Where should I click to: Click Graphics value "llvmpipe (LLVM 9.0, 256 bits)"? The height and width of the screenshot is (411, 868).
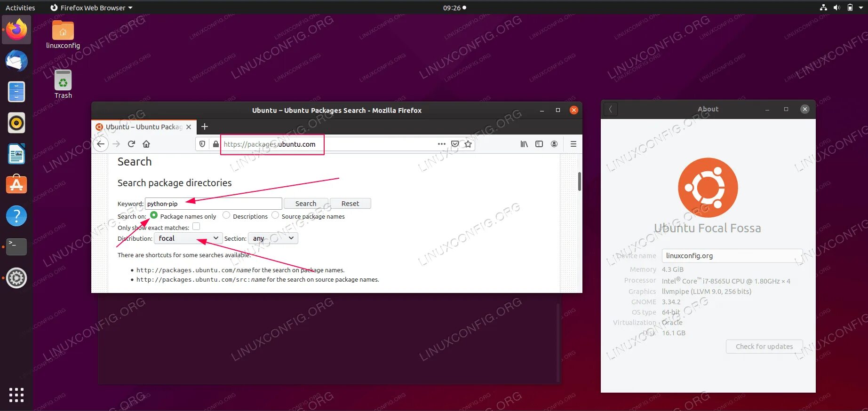pos(707,292)
